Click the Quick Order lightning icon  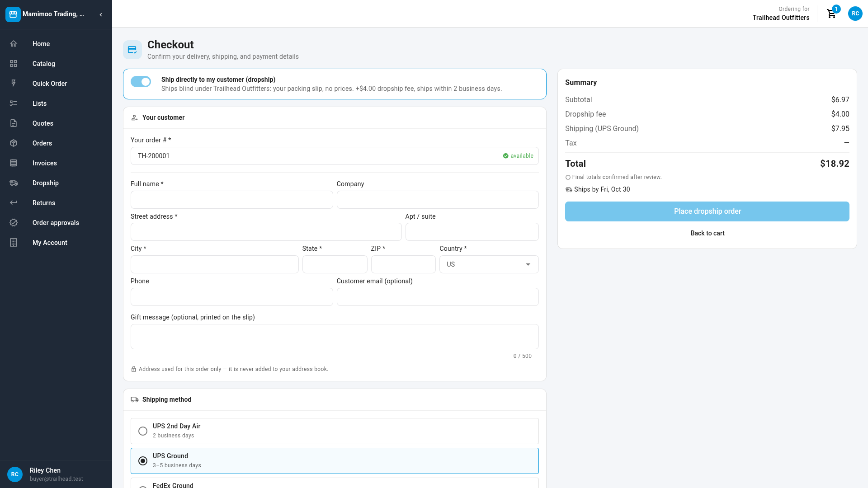[14, 84]
